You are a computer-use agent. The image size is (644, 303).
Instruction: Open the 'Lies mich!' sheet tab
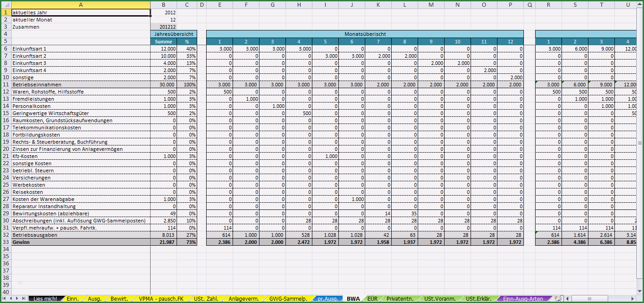[x=45, y=299]
